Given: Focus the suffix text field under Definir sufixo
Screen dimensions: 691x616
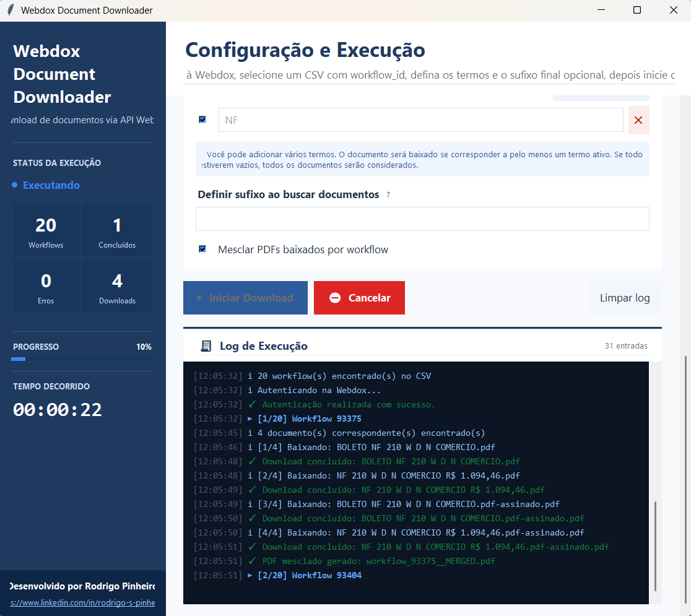Looking at the screenshot, I should coord(422,219).
